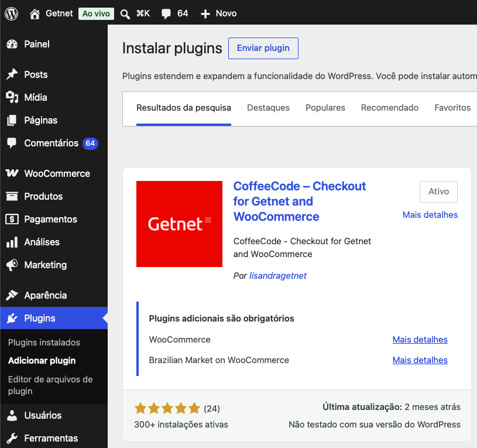Viewport: 477px width, 448px height.
Task: Click the 64 badge beside Comentários
Action: pyautogui.click(x=90, y=143)
